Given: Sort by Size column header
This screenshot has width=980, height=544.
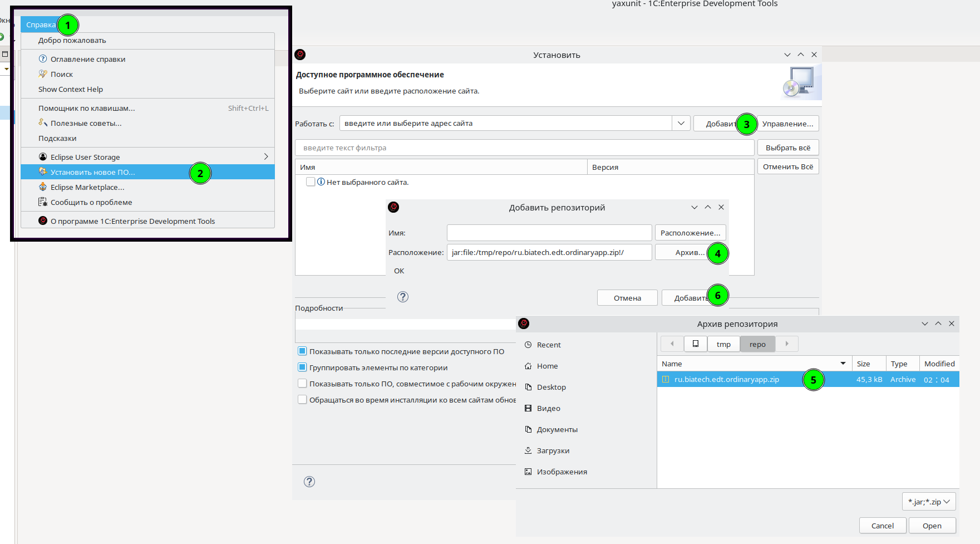Looking at the screenshot, I should 869,364.
